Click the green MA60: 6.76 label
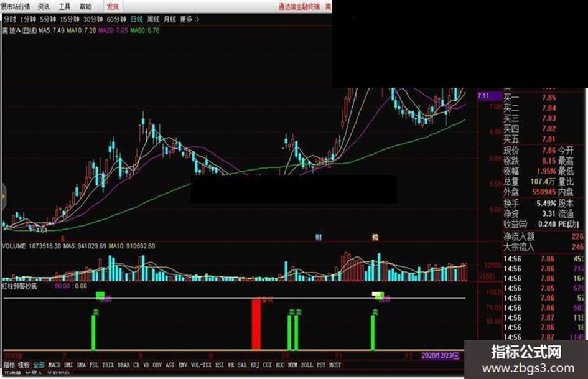This screenshot has height=379, width=588. 145,30
